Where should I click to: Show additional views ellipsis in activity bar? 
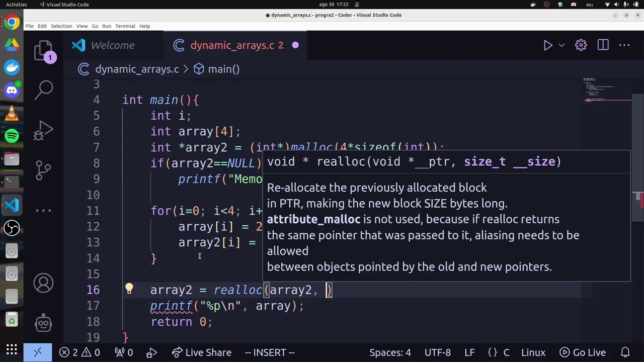pyautogui.click(x=44, y=211)
